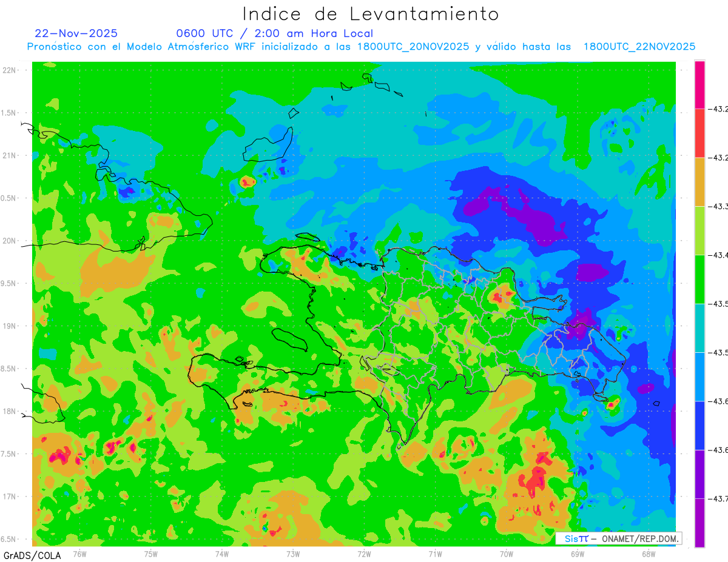Click the '22N' latitude label
Screen dimensions: 728x562
point(10,70)
